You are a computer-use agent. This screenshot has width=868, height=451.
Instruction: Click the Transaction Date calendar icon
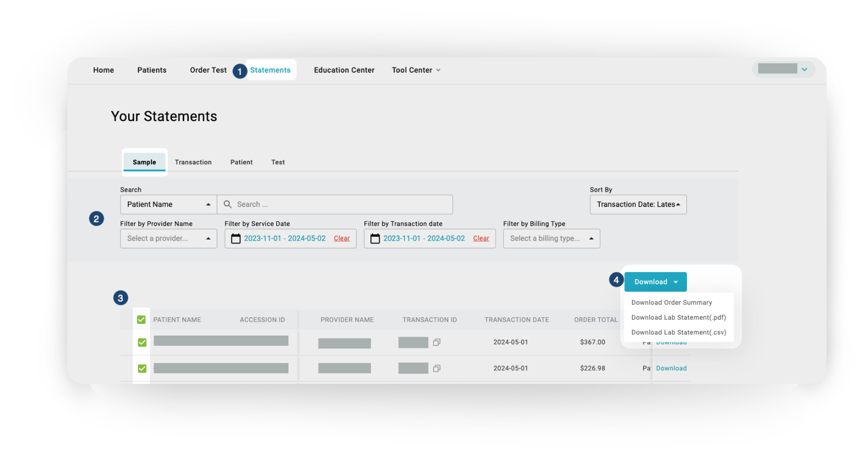tap(375, 238)
